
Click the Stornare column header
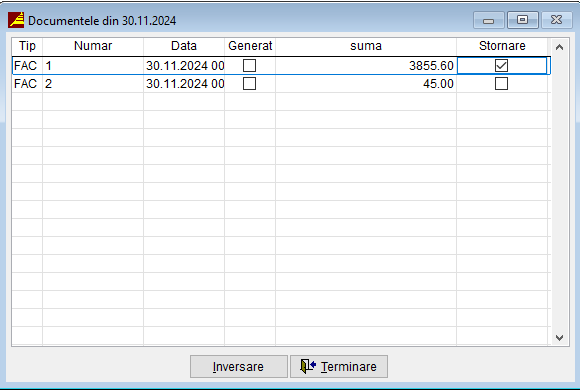502,46
